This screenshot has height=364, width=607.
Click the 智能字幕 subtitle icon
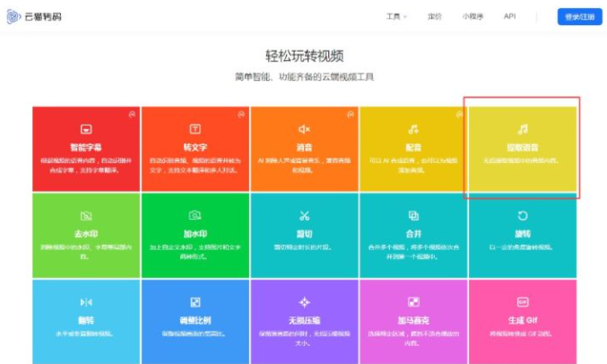click(86, 129)
